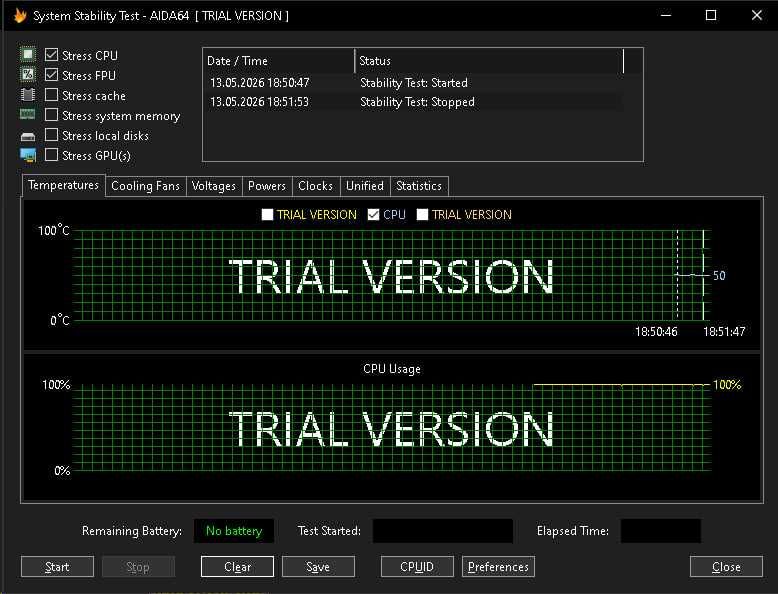The width and height of the screenshot is (778, 594).
Task: Start the stability test
Action: click(57, 567)
